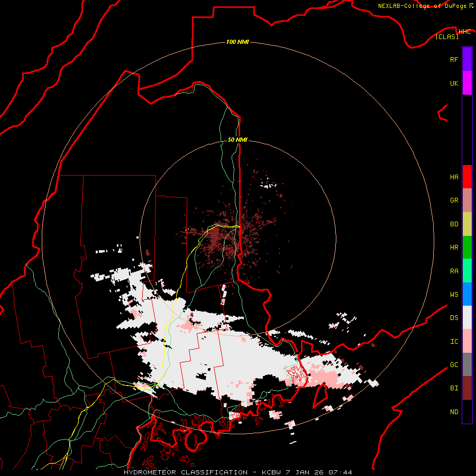Click the 'HYDROMETEOR CLASSIFICATION' title text
Image resolution: width=476 pixels, height=476 pixels.
186,472
